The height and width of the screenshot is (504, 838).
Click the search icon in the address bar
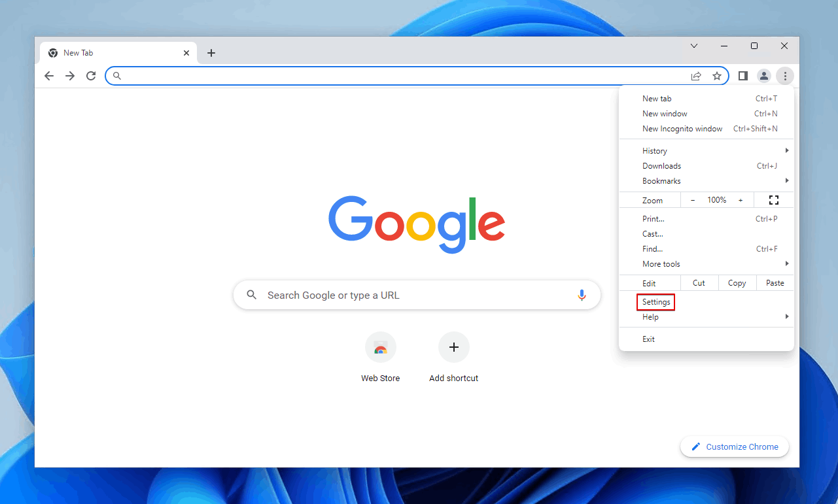[117, 76]
